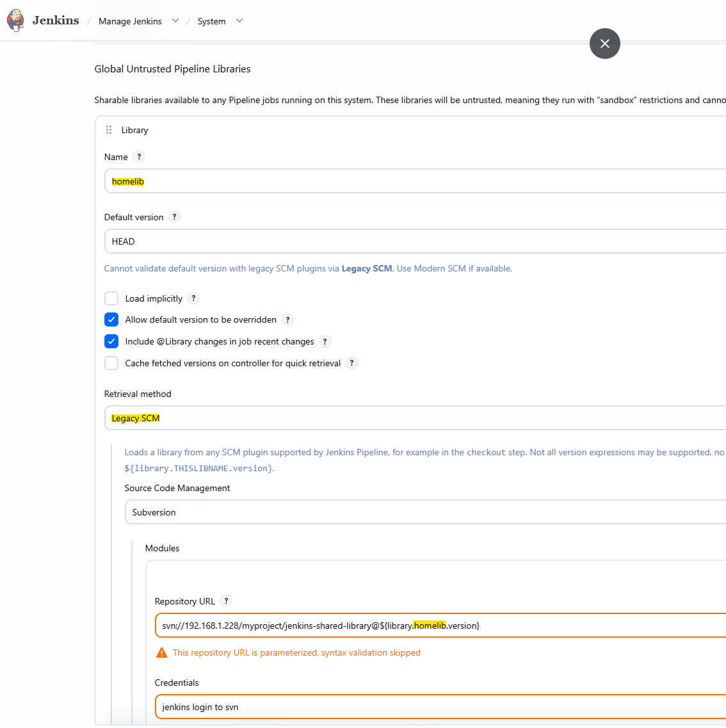Image resolution: width=726 pixels, height=728 pixels.
Task: Enable the Load implicitly checkbox
Action: [x=111, y=298]
